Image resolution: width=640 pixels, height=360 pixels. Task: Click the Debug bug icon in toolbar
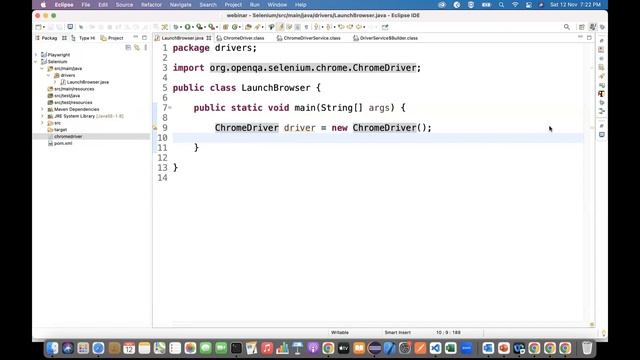pos(176,27)
